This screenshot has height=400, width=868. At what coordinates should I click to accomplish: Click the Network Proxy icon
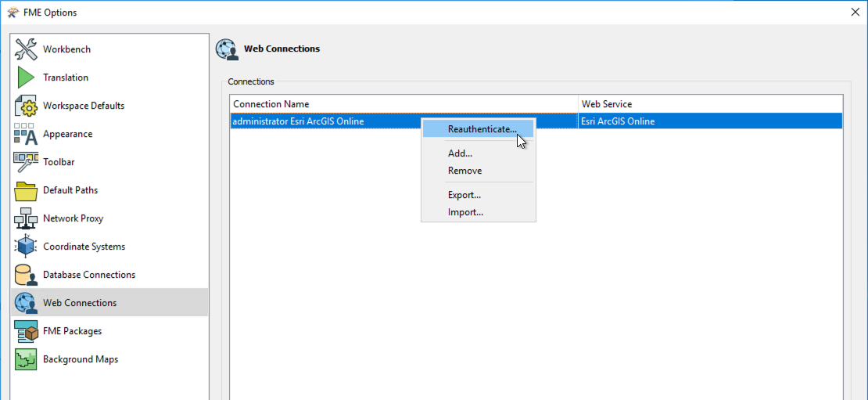tap(26, 218)
